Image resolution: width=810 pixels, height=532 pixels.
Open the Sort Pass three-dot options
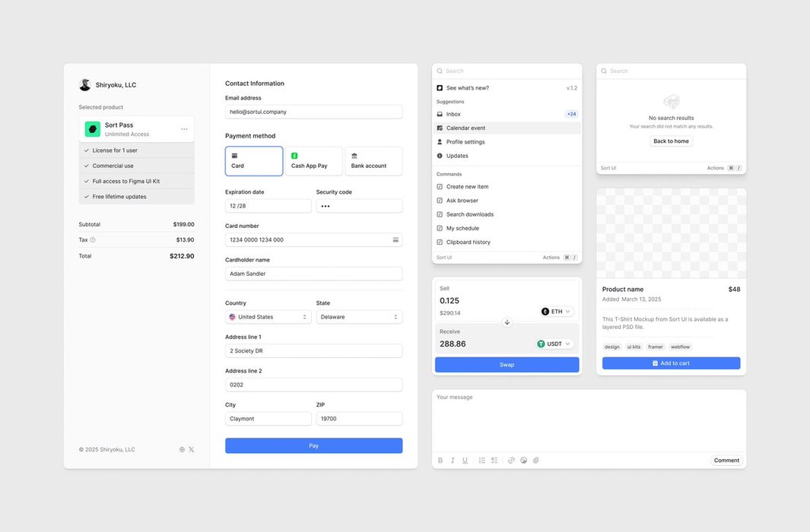pyautogui.click(x=184, y=129)
